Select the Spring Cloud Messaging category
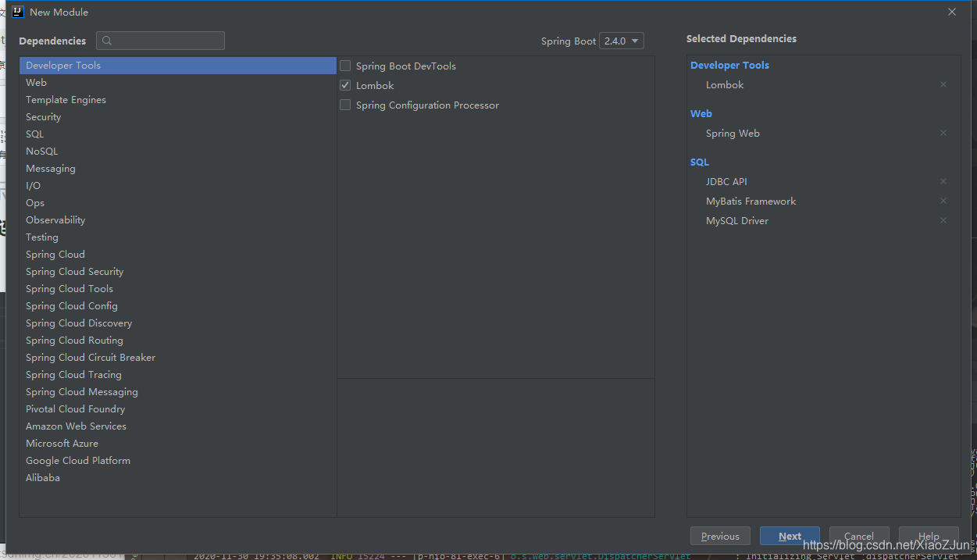Screen dimensions: 977x560 coord(178,392)
